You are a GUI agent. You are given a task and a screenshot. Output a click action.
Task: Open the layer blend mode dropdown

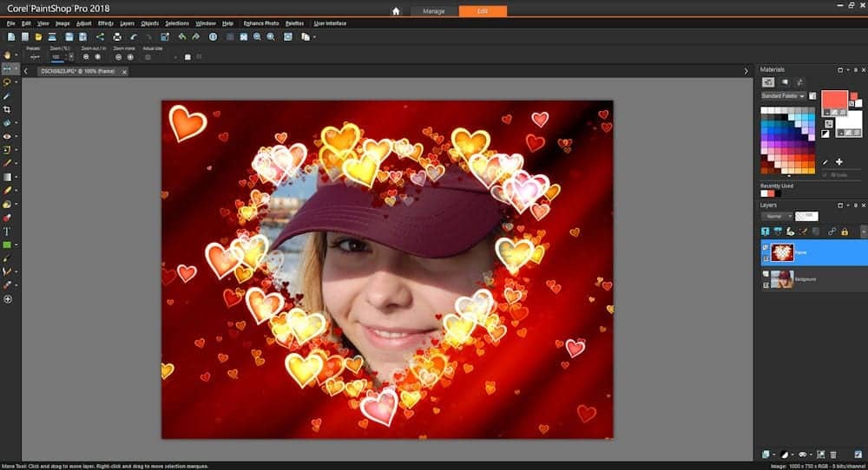777,216
